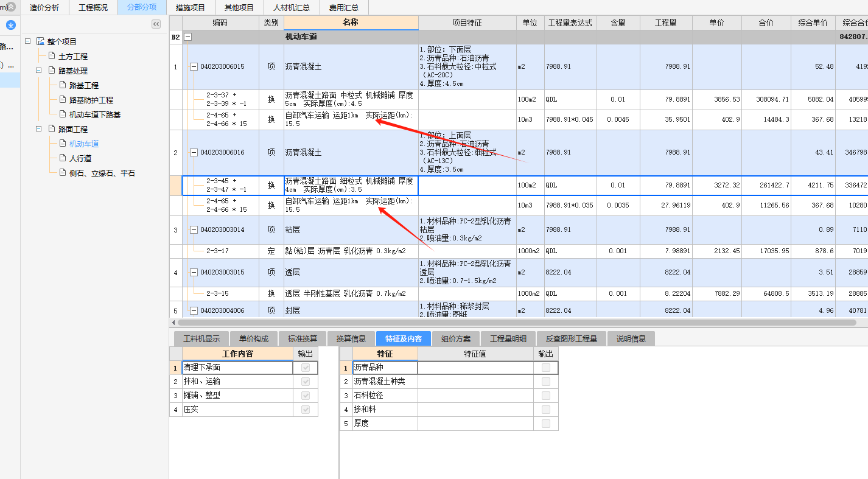Screen dimensions: 868x479
Task: Show the 工料机显示 bottom tab
Action: point(201,339)
